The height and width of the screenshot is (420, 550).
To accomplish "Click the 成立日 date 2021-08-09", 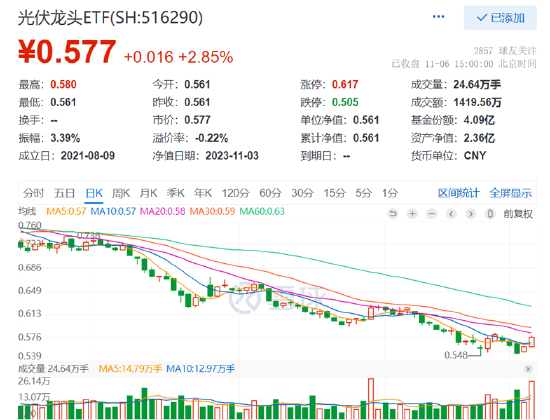I will point(88,156).
